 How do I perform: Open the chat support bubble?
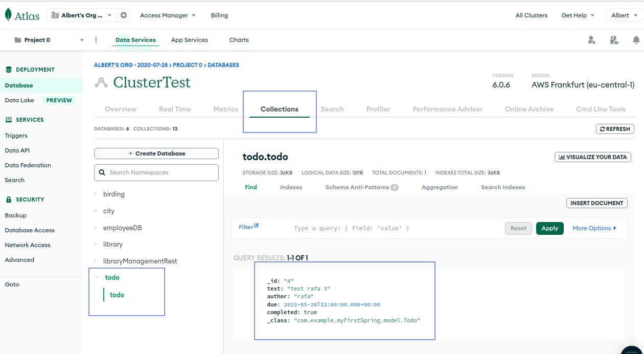(633, 350)
